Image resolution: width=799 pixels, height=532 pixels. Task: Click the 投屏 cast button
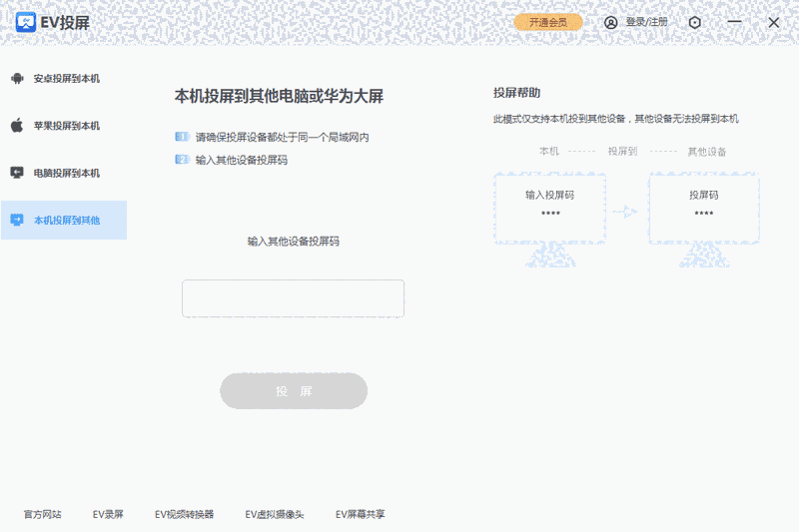[x=294, y=391]
